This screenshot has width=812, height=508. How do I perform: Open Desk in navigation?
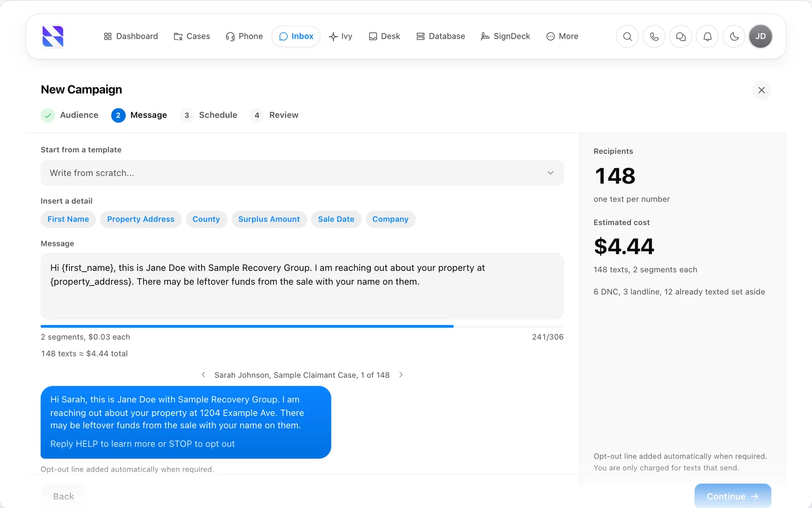click(384, 37)
